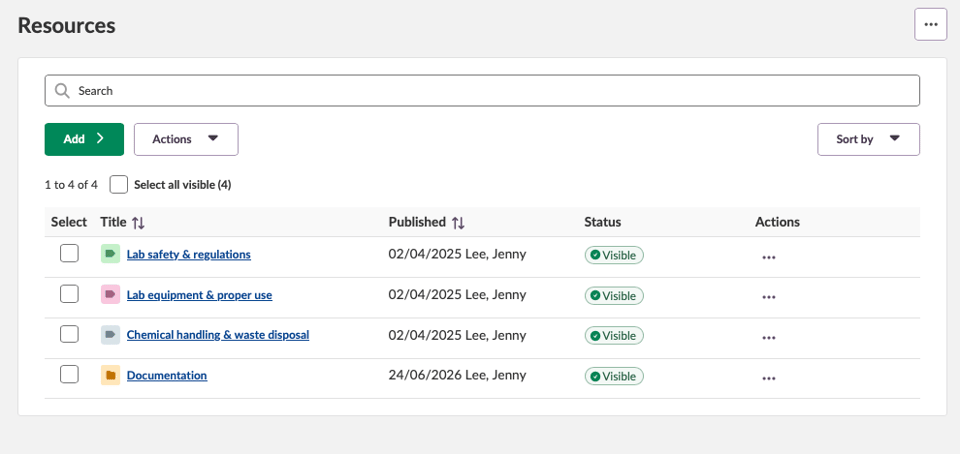960x454 pixels.
Task: Open the Chemical handling & waste disposal link
Action: pos(218,335)
